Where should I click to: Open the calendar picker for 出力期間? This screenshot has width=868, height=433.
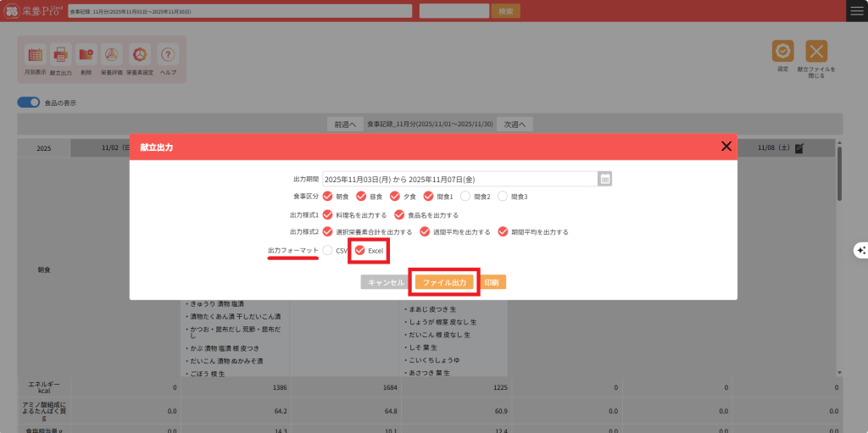[605, 179]
